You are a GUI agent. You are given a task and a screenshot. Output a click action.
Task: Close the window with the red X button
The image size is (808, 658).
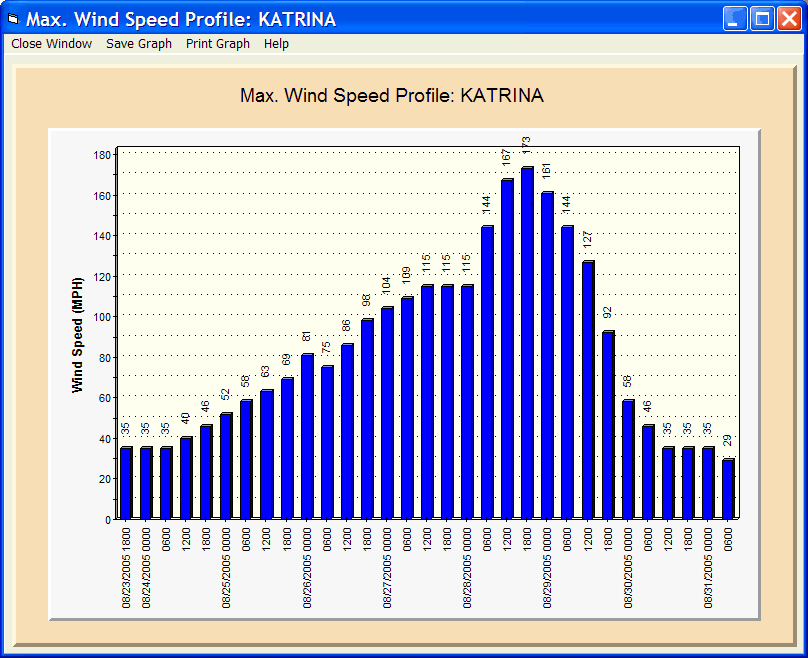click(789, 19)
